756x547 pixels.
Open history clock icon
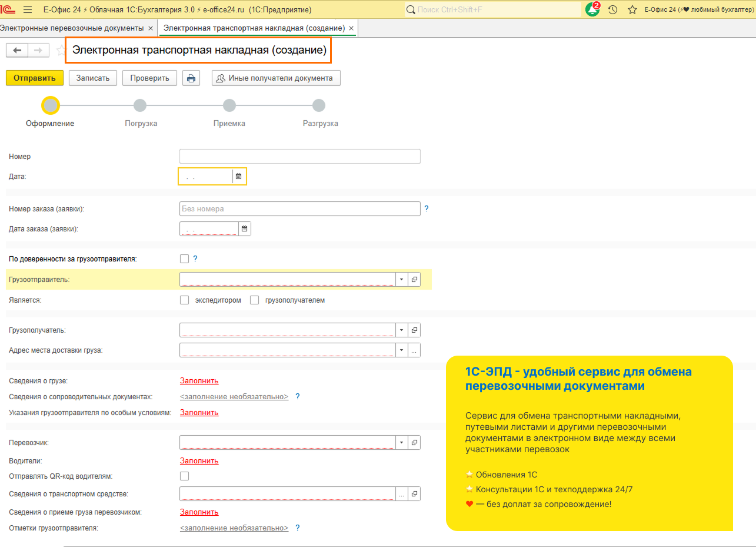[x=612, y=10]
